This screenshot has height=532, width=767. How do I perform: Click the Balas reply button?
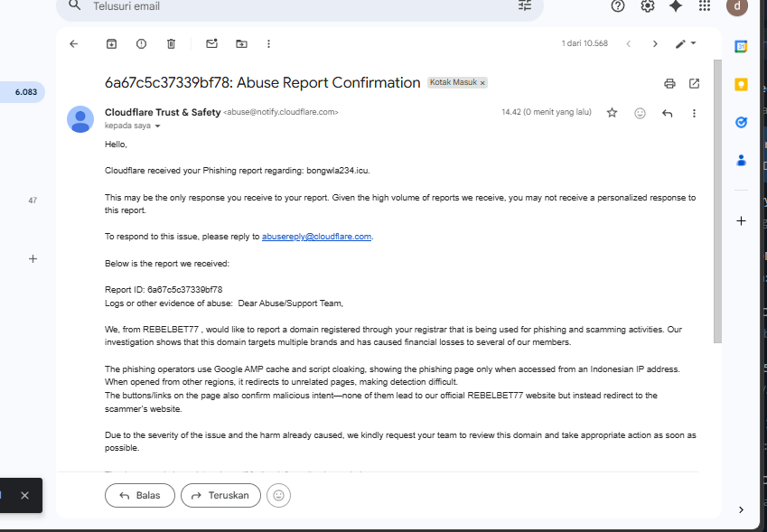coord(140,495)
